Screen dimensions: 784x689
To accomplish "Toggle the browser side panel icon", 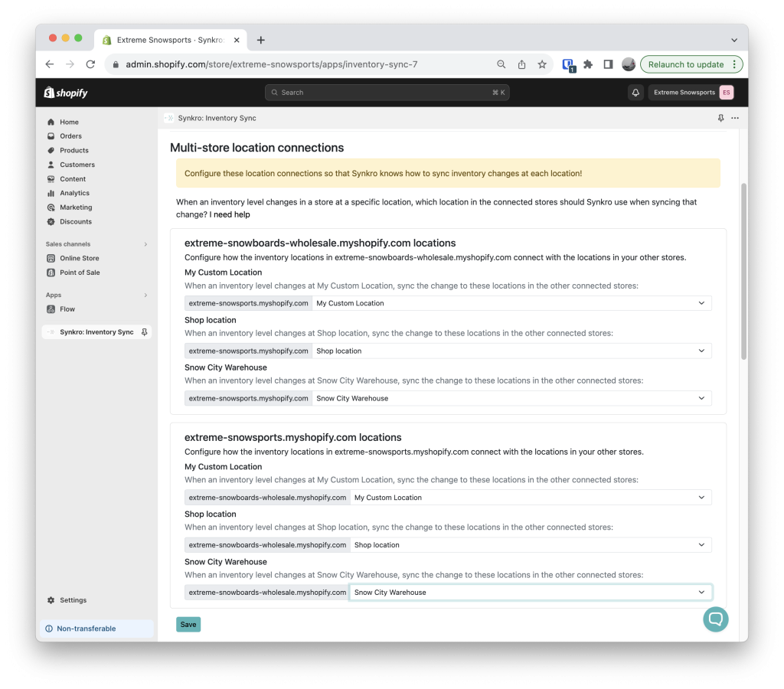I will pyautogui.click(x=608, y=64).
